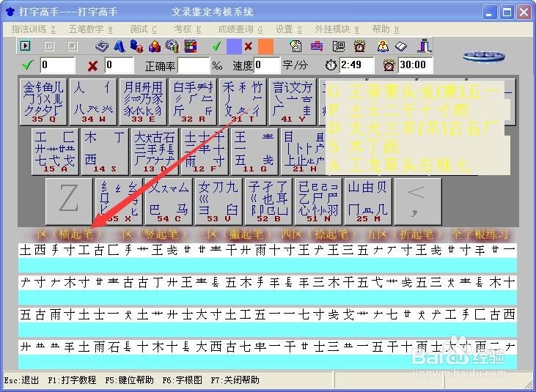Image resolution: width=536 pixels, height=392 pixels.
Task: Click the 15 A key
Action: pyautogui.click(x=55, y=152)
